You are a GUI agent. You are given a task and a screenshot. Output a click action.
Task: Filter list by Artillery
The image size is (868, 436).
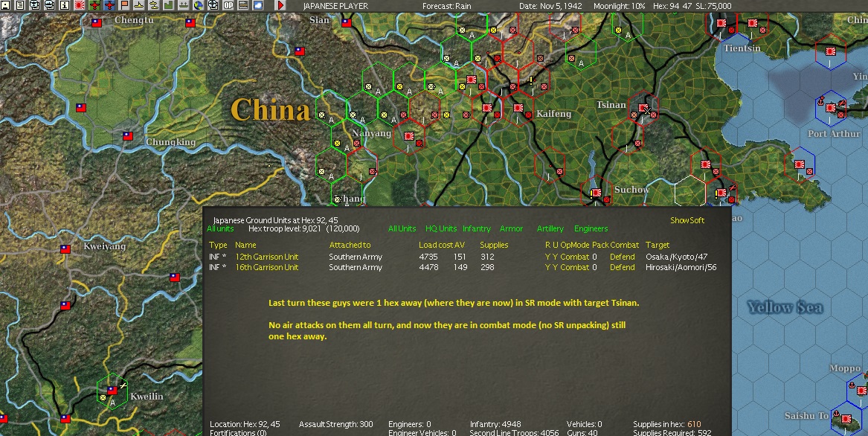550,228
